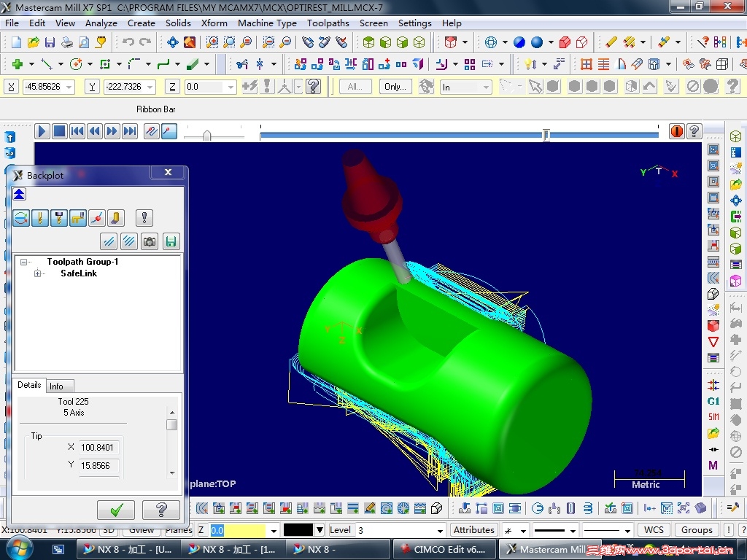Click the backplot speed slider handle
747x560 pixels.
click(x=206, y=136)
